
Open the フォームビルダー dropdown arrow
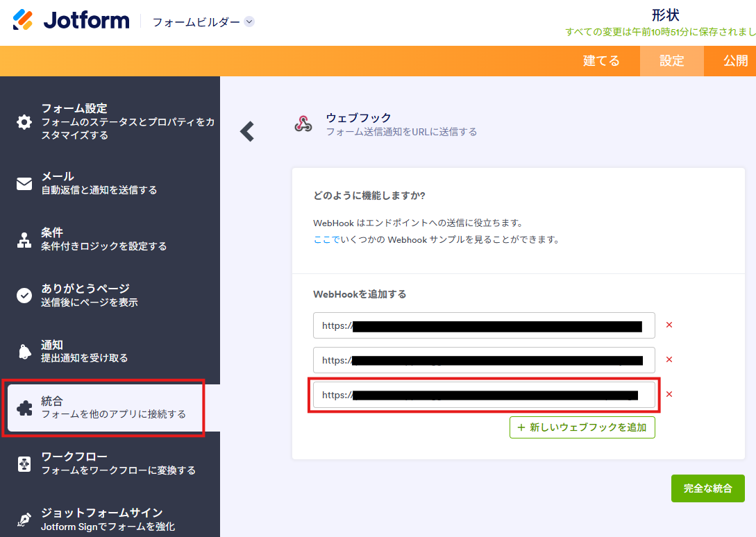point(249,22)
